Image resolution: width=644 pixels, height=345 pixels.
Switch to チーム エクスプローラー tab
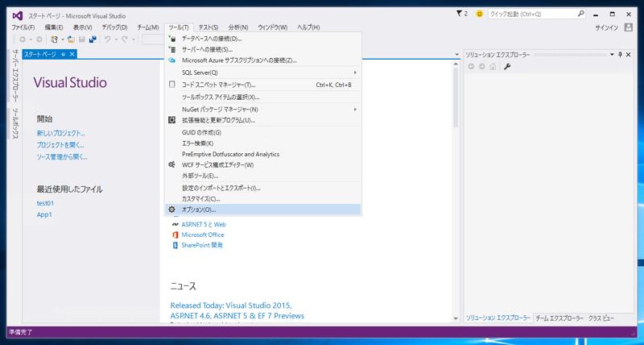pyautogui.click(x=559, y=318)
